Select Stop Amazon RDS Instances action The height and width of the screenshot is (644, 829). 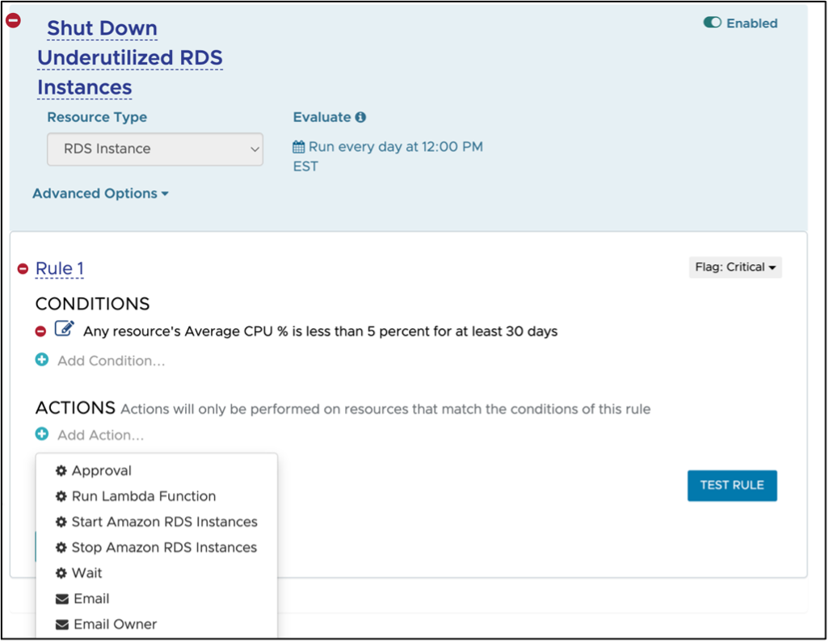[156, 548]
